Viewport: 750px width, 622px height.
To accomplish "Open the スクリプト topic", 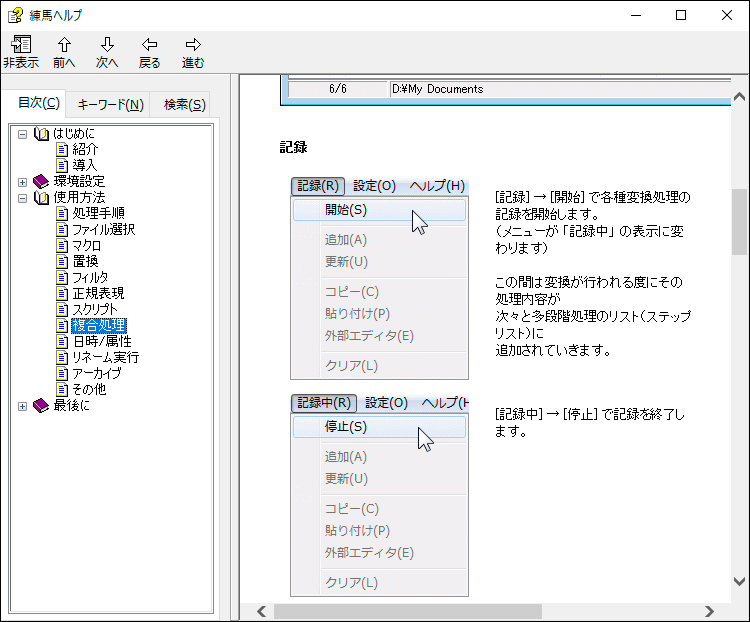I will pyautogui.click(x=95, y=310).
